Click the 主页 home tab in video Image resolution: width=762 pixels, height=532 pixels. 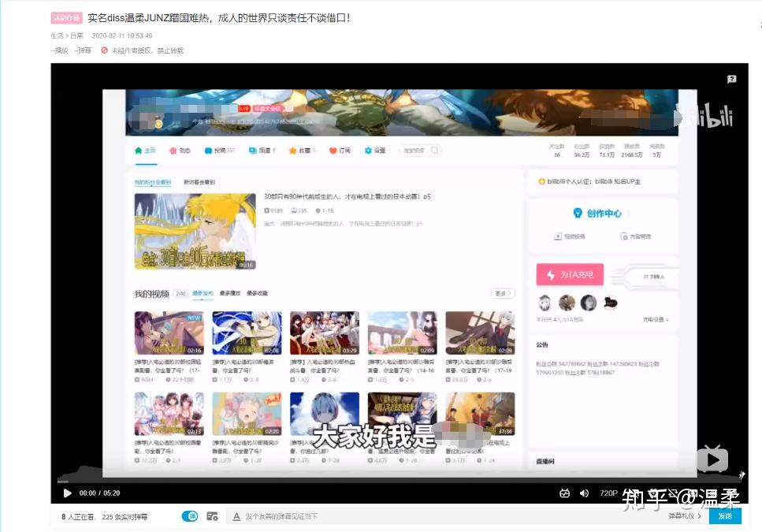tap(145, 151)
